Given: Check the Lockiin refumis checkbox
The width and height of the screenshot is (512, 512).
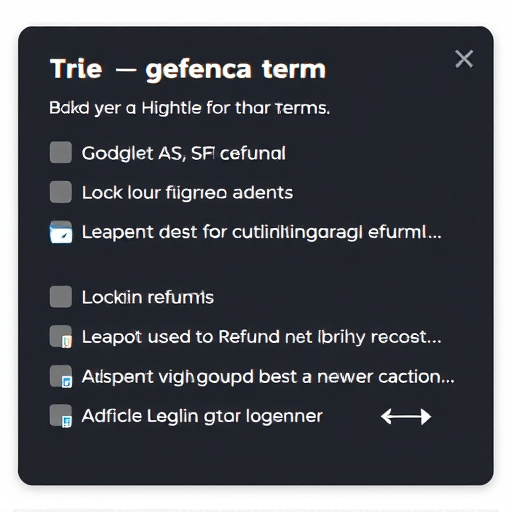Looking at the screenshot, I should pyautogui.click(x=61, y=296).
